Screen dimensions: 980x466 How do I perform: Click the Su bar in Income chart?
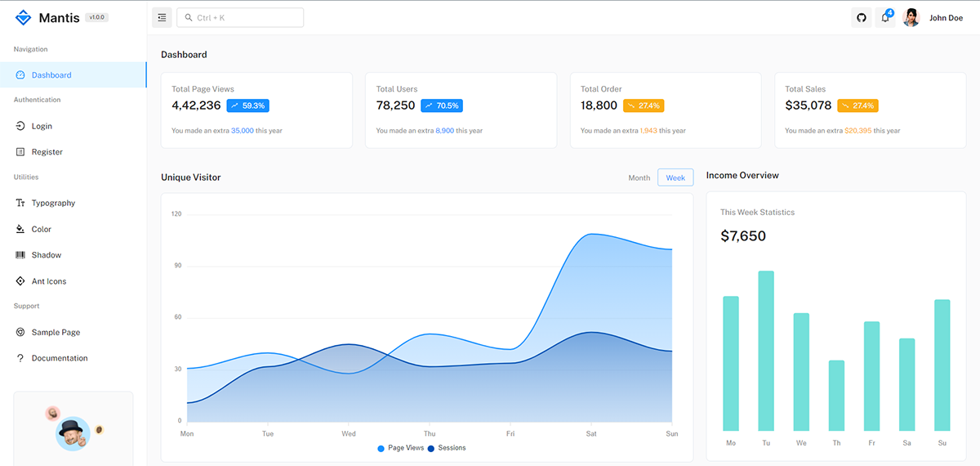point(942,365)
